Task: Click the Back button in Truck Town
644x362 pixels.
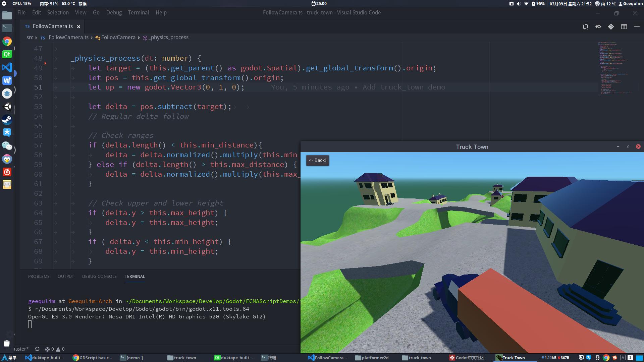Action: coord(317,160)
